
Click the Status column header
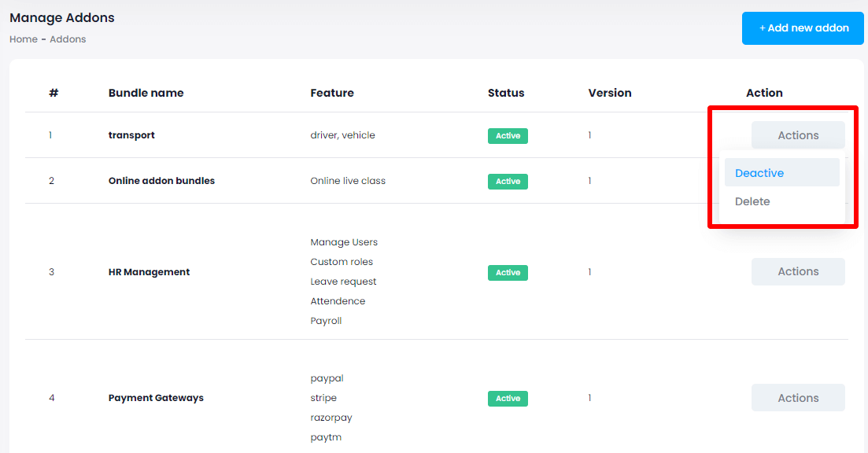point(505,93)
